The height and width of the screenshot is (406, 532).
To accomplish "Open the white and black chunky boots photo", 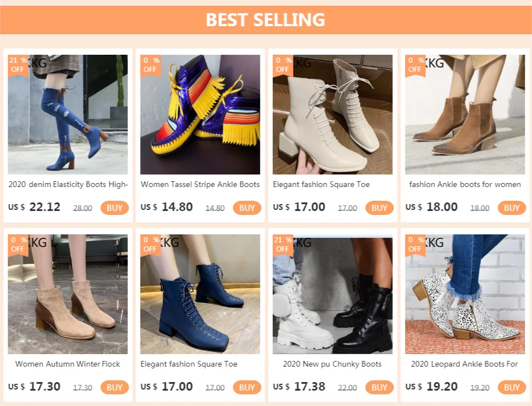I will [332, 294].
